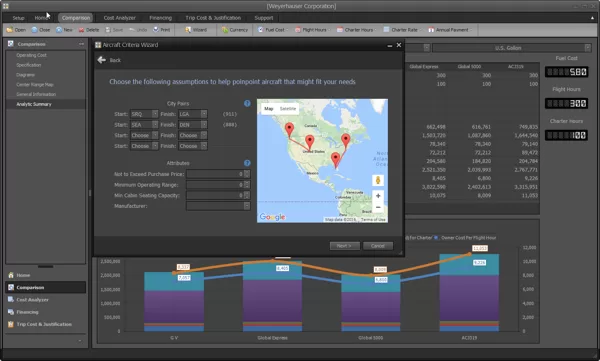Switch map to Satellite view
This screenshot has height=361, width=600.
tap(288, 109)
